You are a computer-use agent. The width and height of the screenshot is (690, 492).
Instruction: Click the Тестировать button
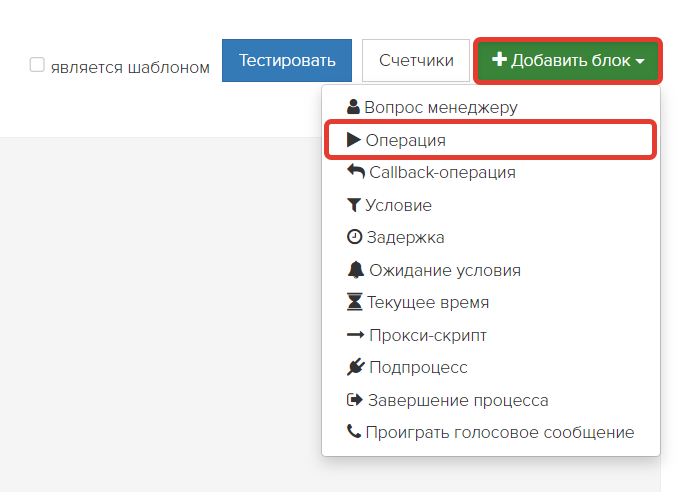(x=287, y=61)
